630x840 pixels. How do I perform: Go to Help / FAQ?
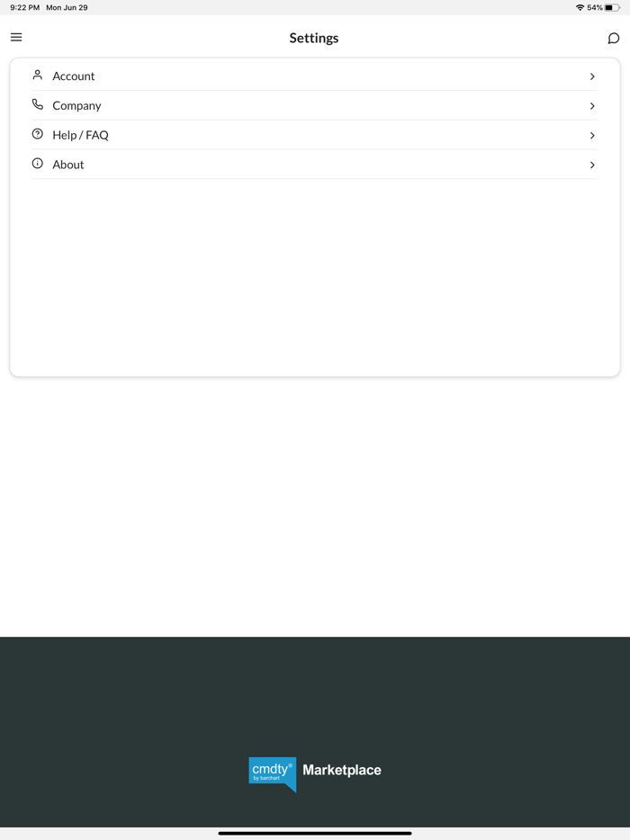(x=80, y=136)
